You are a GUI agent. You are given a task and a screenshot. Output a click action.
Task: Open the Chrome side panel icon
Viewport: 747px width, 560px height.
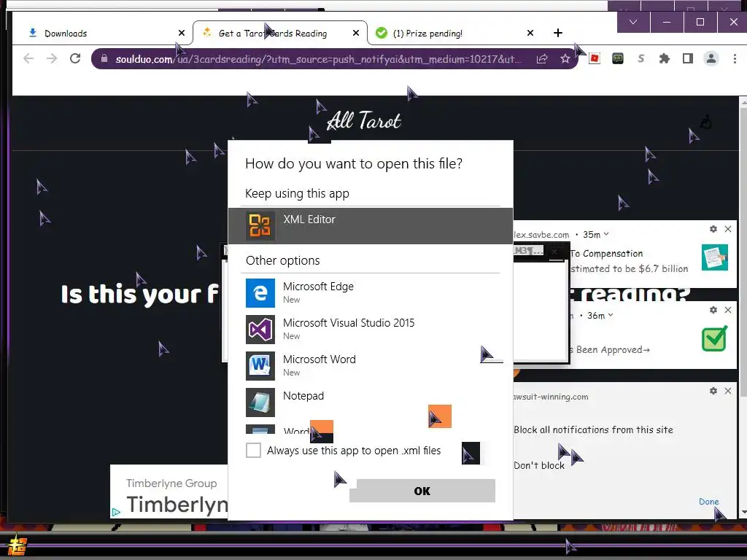click(687, 58)
